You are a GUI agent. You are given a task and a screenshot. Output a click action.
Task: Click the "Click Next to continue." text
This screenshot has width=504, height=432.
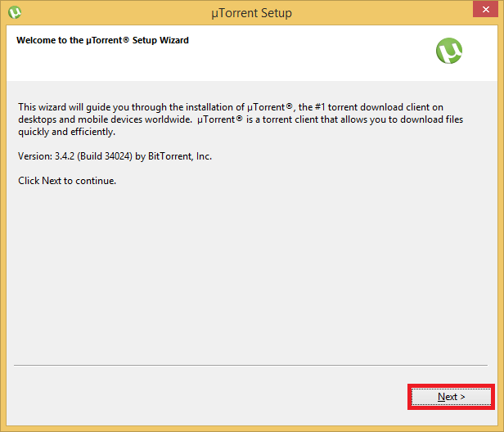coord(67,181)
